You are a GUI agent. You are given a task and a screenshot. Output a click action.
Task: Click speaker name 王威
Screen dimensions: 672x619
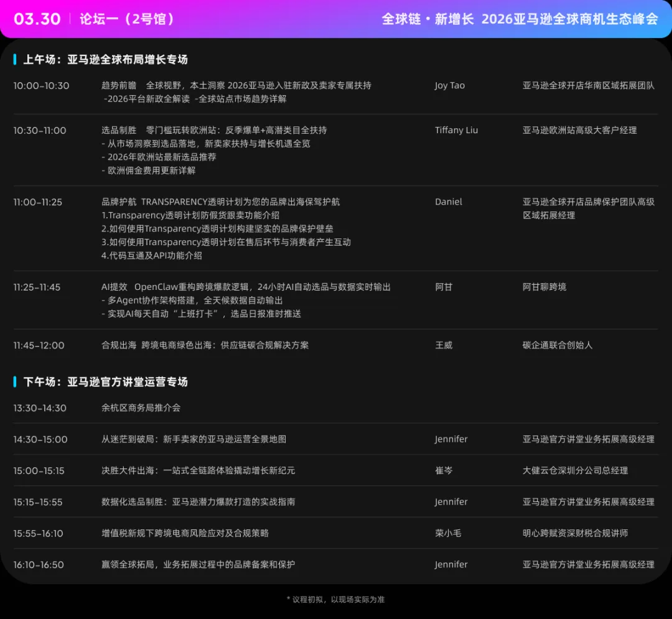444,345
